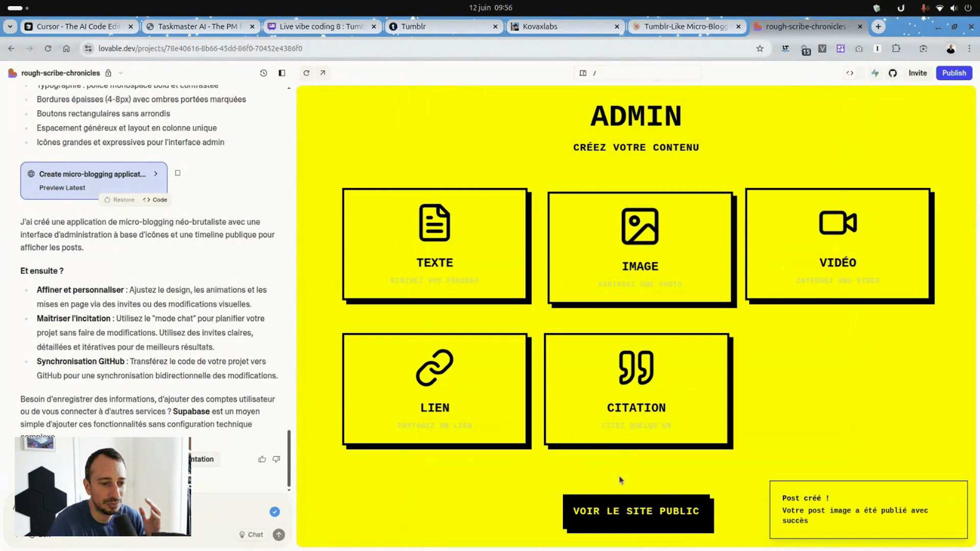980x551 pixels.
Task: Click the Publish button
Action: point(953,73)
